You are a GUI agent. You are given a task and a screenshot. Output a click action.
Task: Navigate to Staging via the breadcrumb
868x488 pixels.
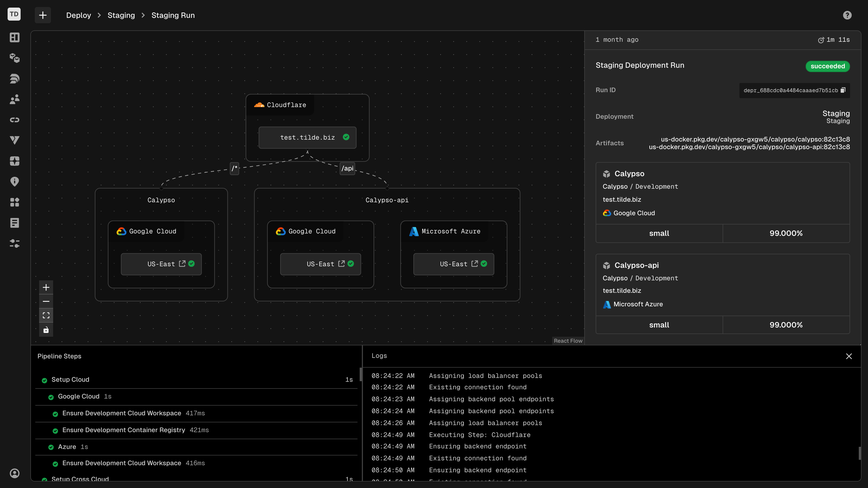point(121,15)
